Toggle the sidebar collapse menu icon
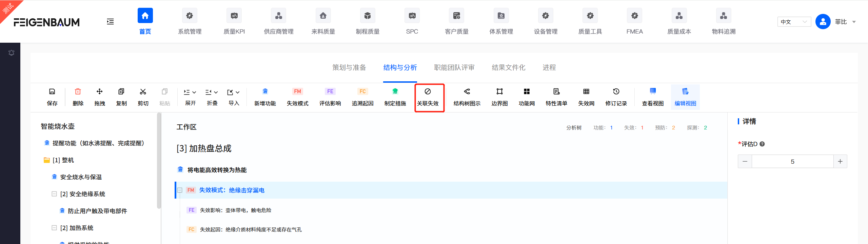868x244 pixels. pyautogui.click(x=110, y=22)
